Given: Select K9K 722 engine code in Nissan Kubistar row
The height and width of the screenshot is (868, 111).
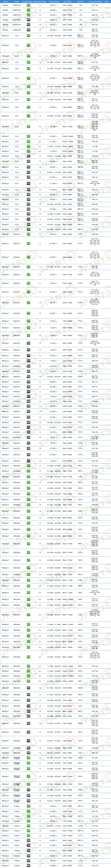Looking at the screenshot, I should coord(95,25).
